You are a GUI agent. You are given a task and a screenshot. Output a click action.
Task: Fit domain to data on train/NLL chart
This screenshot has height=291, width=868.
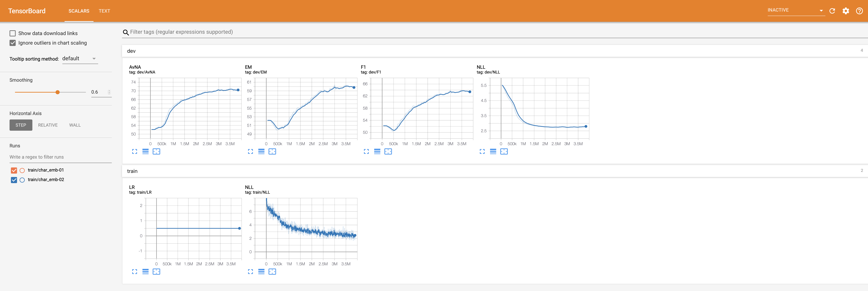tap(272, 272)
